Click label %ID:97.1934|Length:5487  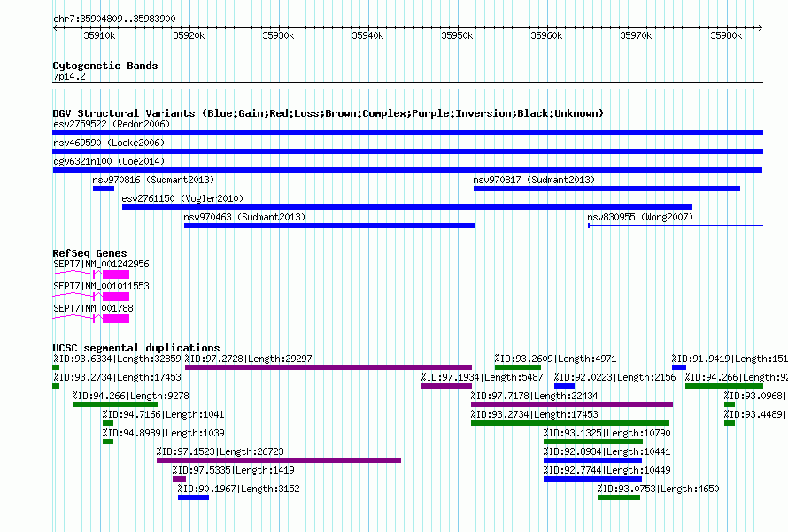(482, 377)
